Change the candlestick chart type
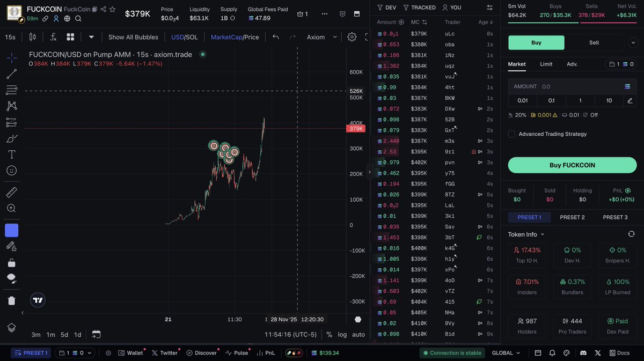The width and height of the screenshot is (644, 361). click(32, 37)
